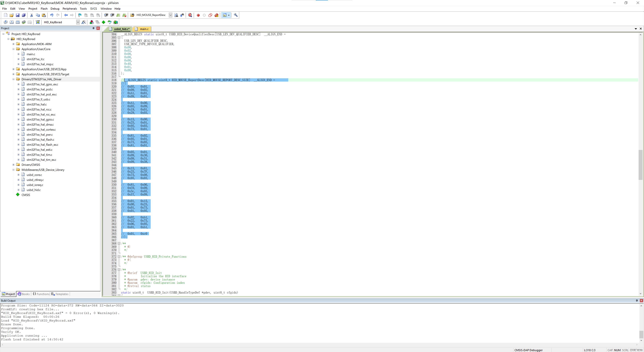The height and width of the screenshot is (352, 644).
Task: Select the CMSIS component in the project tree
Action: [25, 195]
